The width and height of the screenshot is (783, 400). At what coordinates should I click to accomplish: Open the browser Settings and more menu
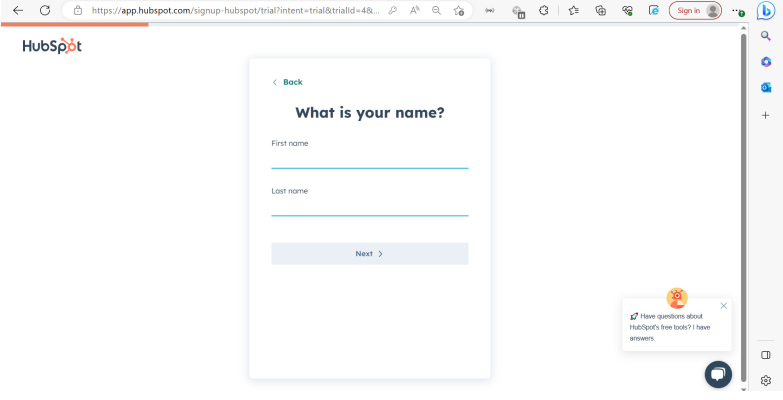tap(738, 10)
